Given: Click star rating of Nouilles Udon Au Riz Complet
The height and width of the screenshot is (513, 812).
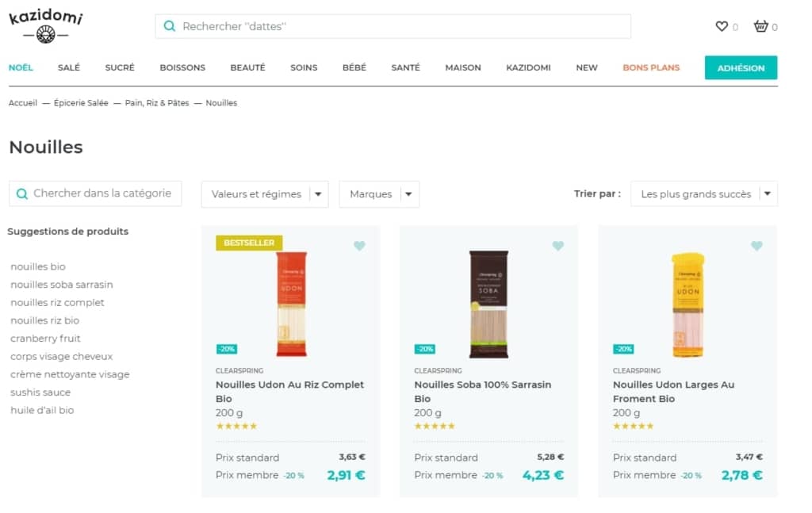Looking at the screenshot, I should [x=236, y=426].
